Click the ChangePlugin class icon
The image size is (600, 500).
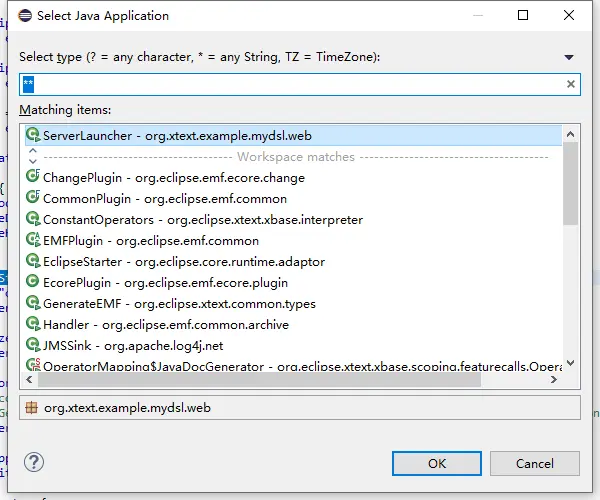[33, 176]
